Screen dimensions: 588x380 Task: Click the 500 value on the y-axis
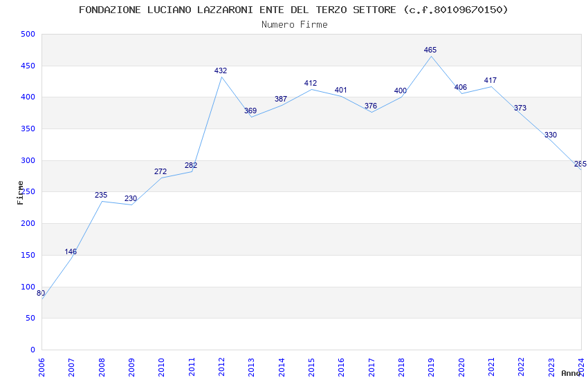click(28, 34)
